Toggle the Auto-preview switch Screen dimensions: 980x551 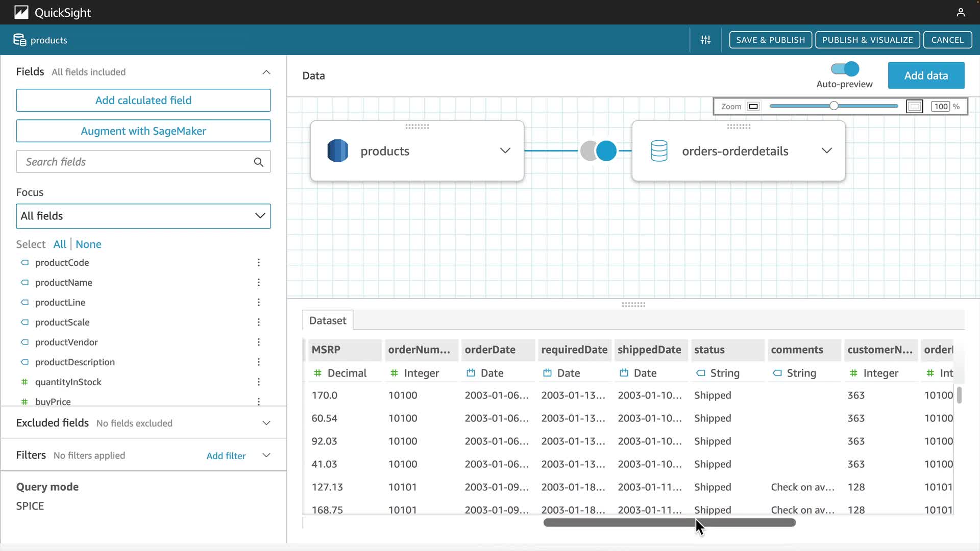[845, 69]
